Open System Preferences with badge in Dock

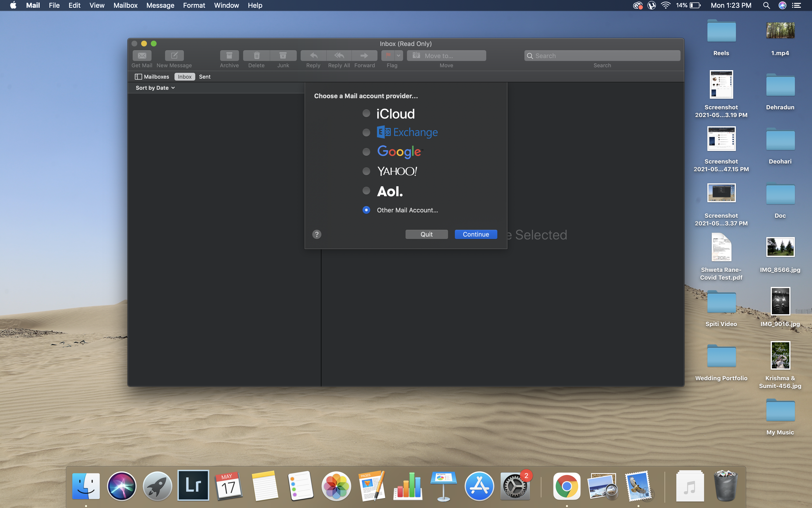(x=515, y=486)
